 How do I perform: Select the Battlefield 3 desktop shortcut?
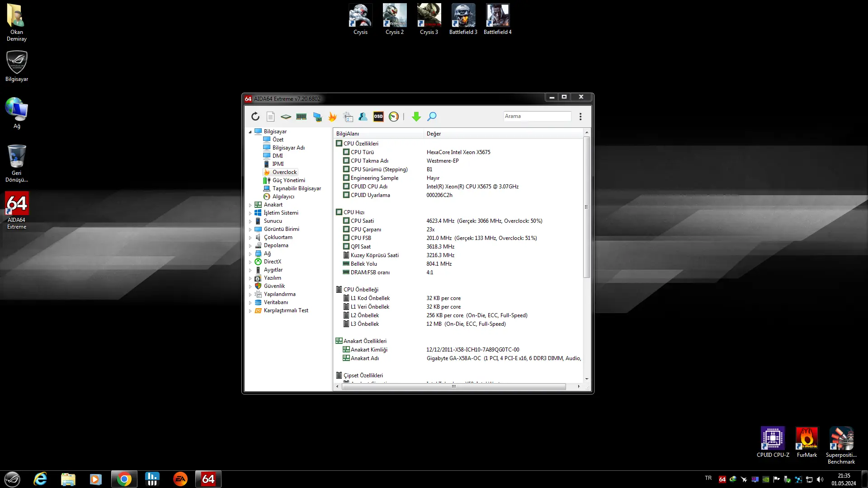pos(463,19)
